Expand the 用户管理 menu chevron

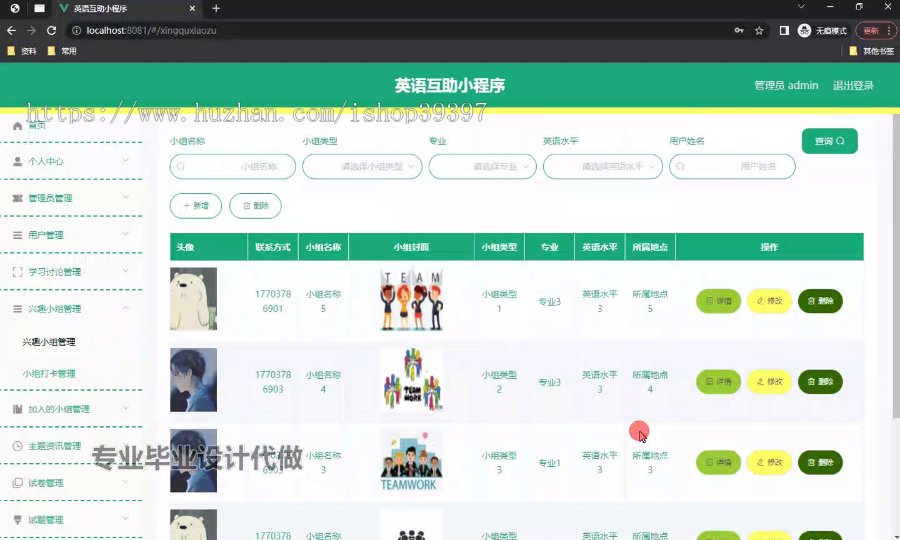click(126, 234)
